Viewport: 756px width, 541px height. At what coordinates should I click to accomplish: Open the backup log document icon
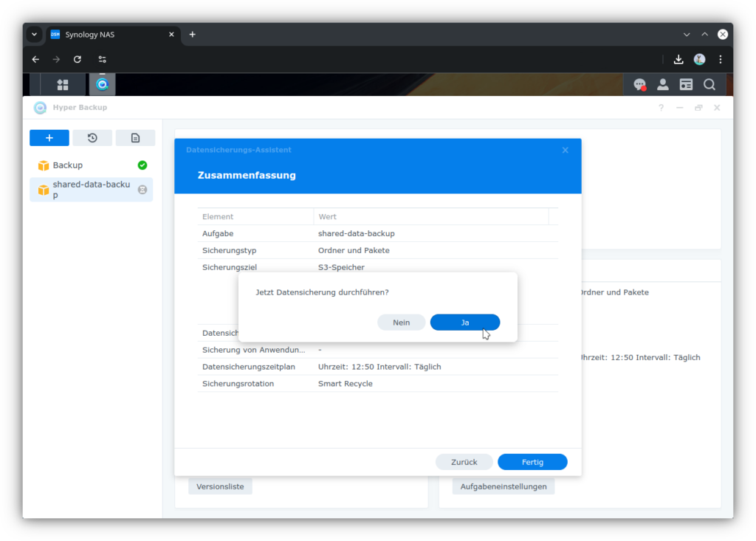click(135, 138)
